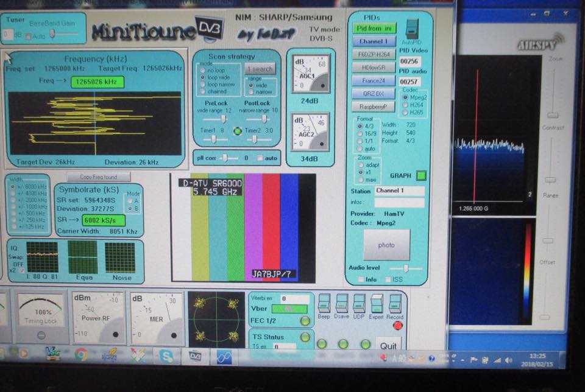
Task: Click the Pid from .ini button
Action: tap(374, 29)
